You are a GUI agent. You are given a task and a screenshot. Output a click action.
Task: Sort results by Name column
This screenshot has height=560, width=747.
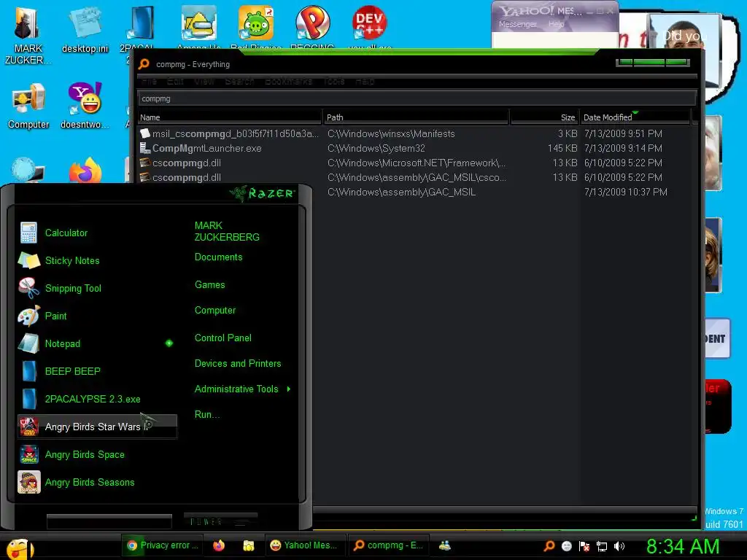230,117
